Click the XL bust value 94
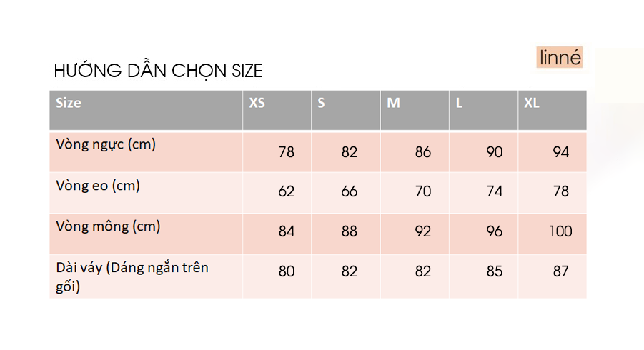 point(561,152)
